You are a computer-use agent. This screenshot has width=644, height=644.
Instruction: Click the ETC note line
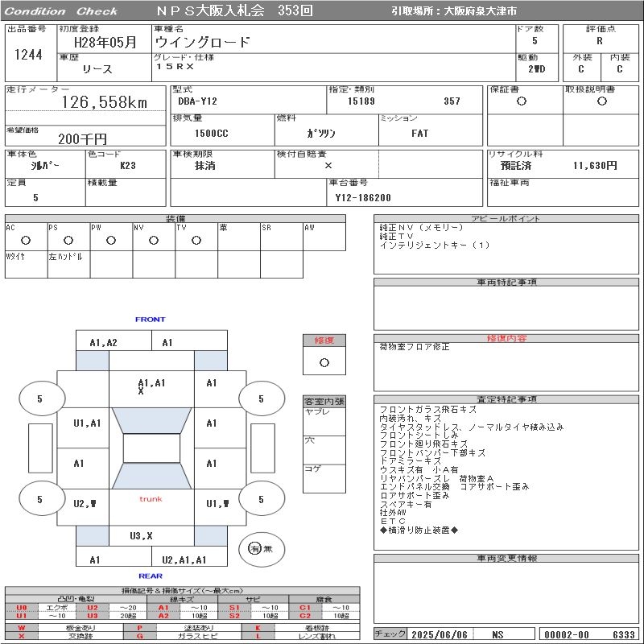tap(393, 521)
